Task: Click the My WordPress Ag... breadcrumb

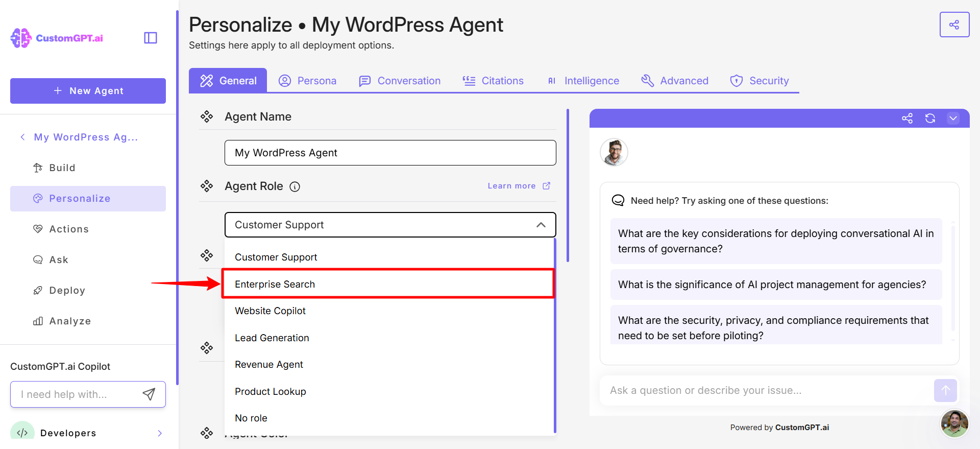Action: [x=86, y=137]
